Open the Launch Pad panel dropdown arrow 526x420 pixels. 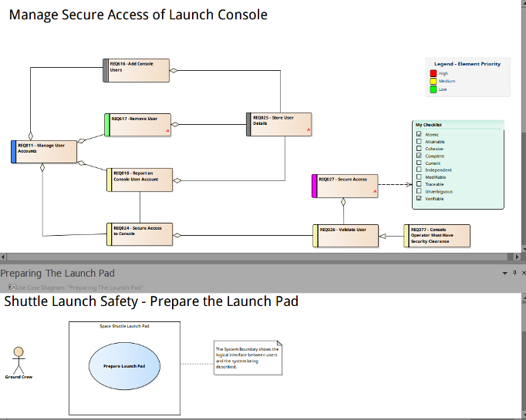504,274
